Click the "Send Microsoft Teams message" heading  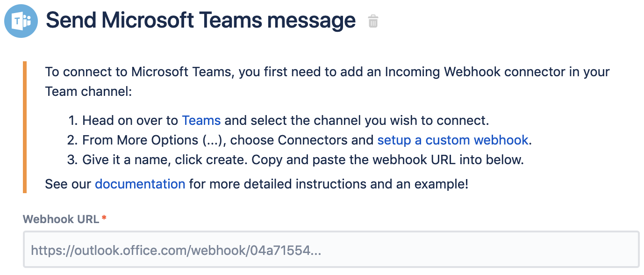(201, 21)
